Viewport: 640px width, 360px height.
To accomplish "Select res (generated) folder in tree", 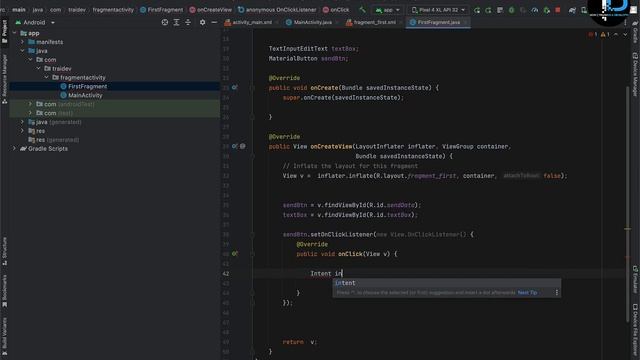I will click(53, 140).
